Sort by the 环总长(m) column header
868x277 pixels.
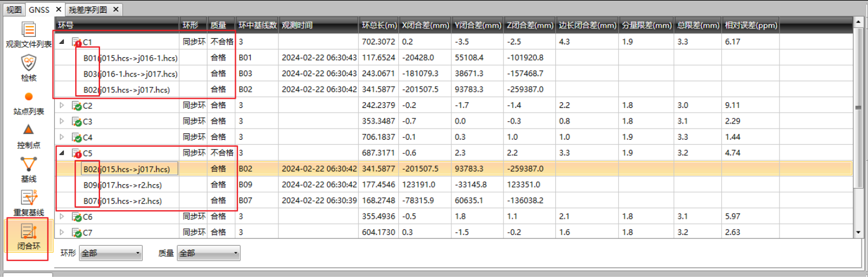(379, 25)
